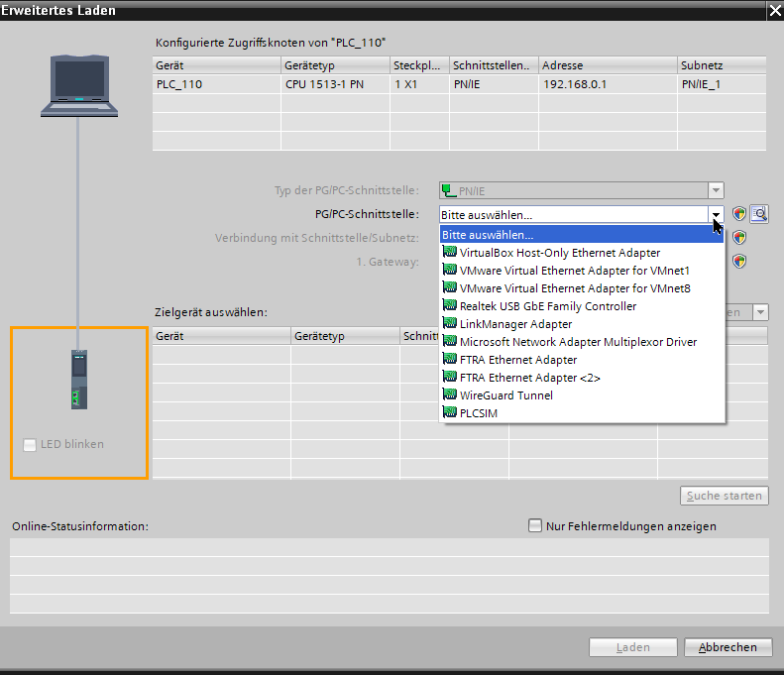Select VirtualBox Host-Only Ethernet Adapter
This screenshot has height=675, width=784.
559,253
